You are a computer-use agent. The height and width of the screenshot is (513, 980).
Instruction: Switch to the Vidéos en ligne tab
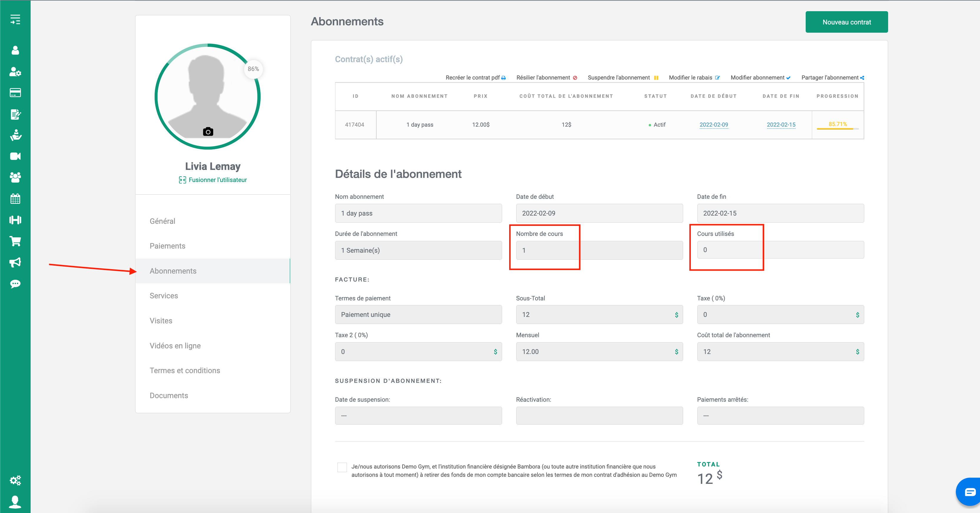pyautogui.click(x=175, y=345)
